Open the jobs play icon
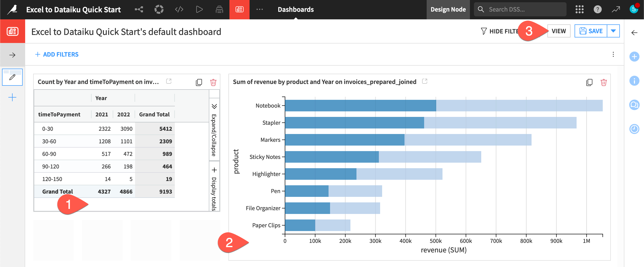The image size is (644, 267). point(199,10)
